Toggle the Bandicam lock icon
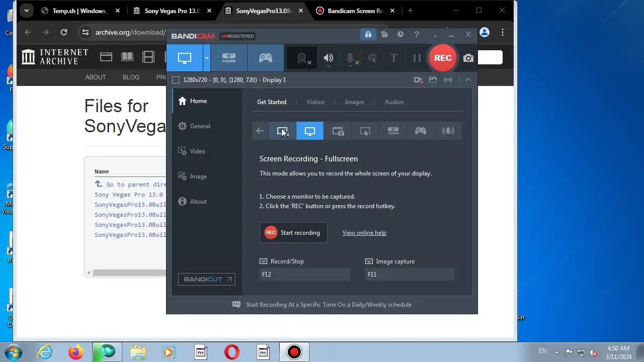This screenshot has height=362, width=644. [x=368, y=35]
